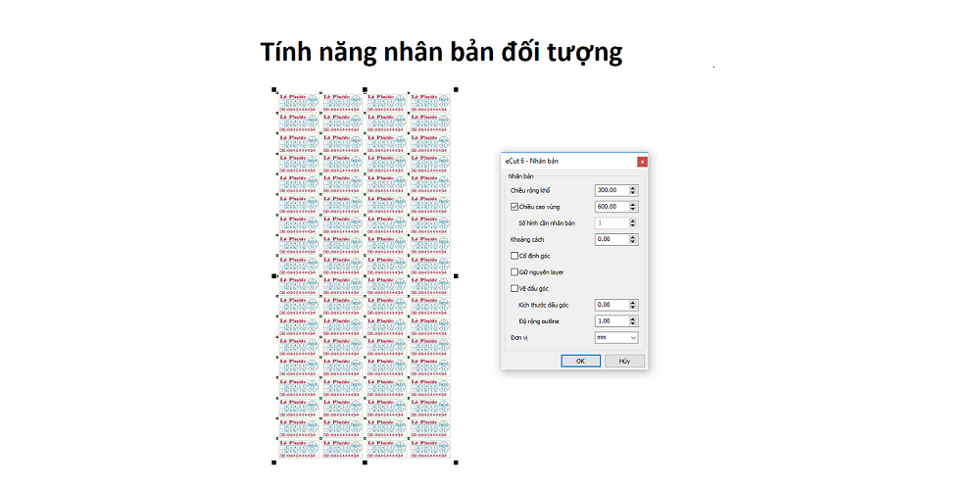980x490 pixels.
Task: Click the Độ rộng outline value field
Action: tap(612, 320)
